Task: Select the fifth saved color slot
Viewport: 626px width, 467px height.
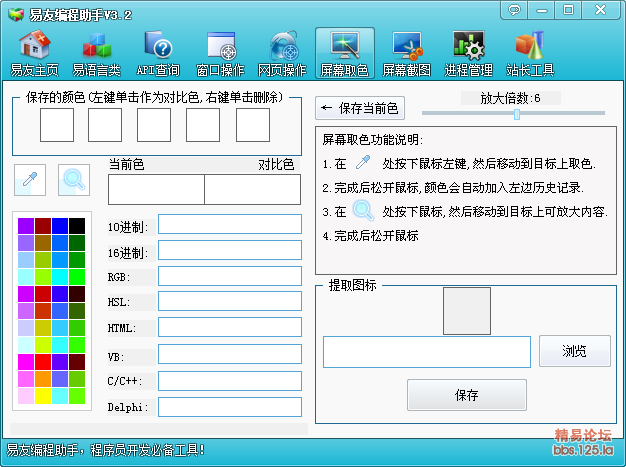Action: 253,125
